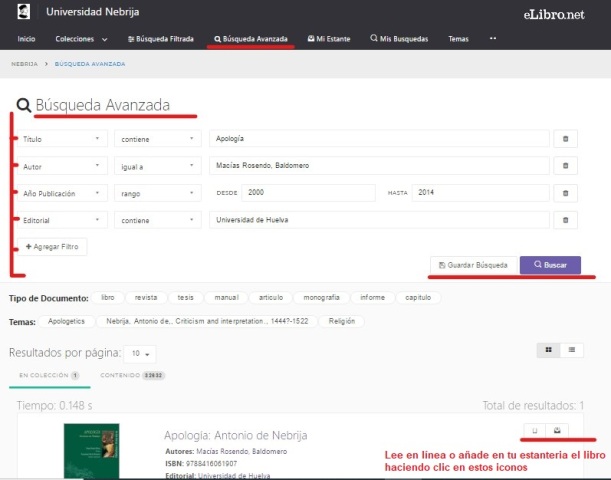Open the Autor field selector dropdown
The image size is (611, 480).
tap(62, 166)
